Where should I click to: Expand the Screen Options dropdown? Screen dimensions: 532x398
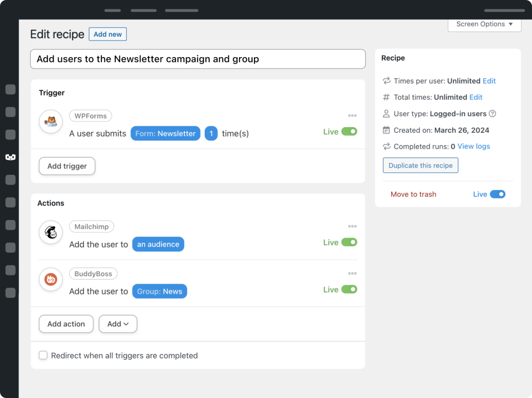pos(484,24)
